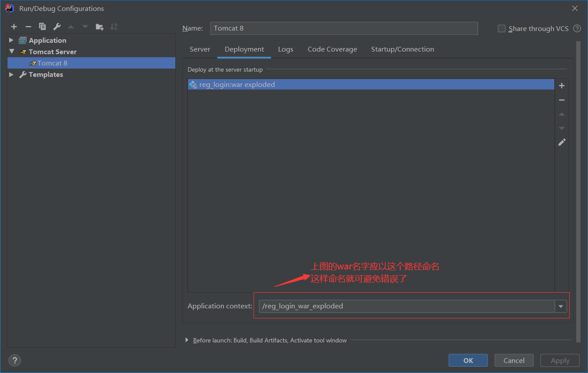Viewport: 588px width, 373px height.
Task: Close the Run/Debug Configurations dialog
Action: pyautogui.click(x=574, y=8)
